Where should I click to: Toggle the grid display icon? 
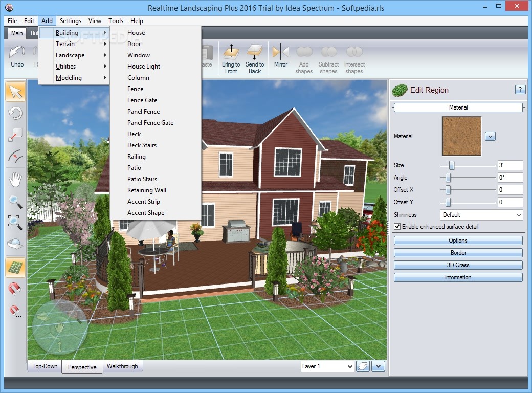coord(15,267)
